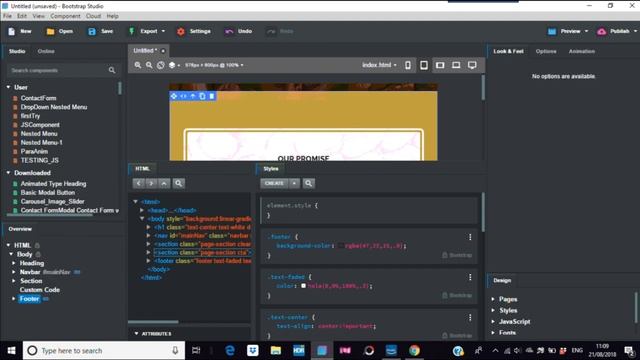Screen dimensions: 640x360
Task: Open a project with the Open button
Action: pos(60,31)
